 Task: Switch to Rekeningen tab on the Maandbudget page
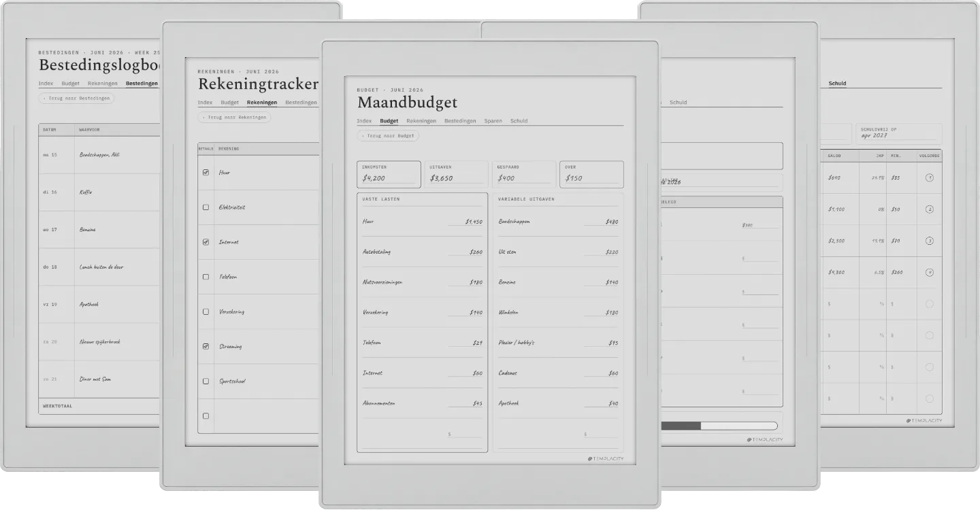421,121
